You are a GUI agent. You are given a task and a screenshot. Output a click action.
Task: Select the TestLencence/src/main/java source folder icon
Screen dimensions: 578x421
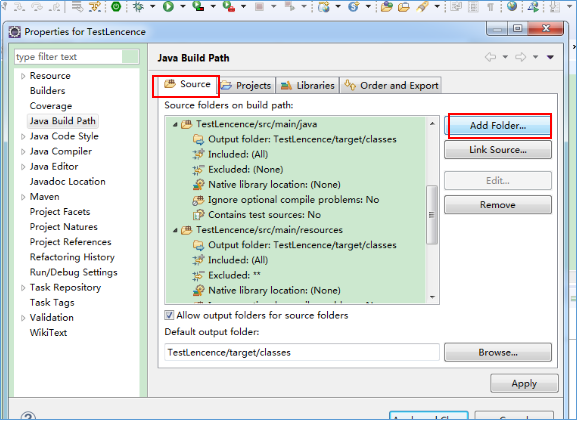pyautogui.click(x=187, y=125)
